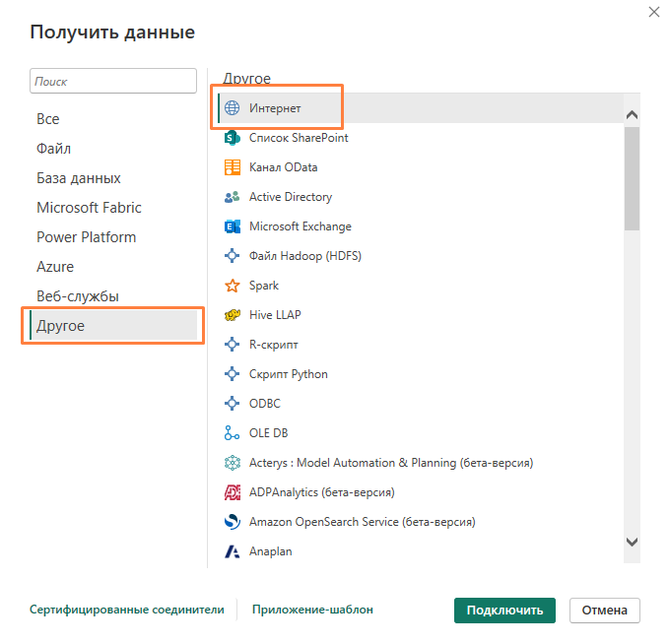Image resolution: width=669 pixels, height=644 pixels.
Task: Select Amazon OpenSearch Service (бета-версия) entry
Action: (x=363, y=522)
